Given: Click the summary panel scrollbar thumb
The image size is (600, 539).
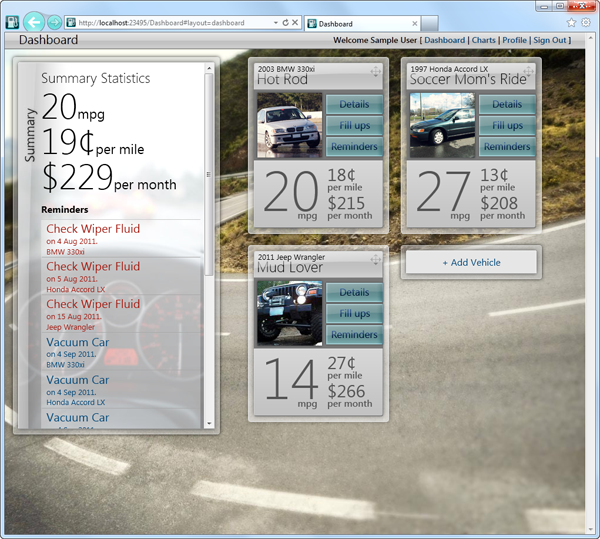Looking at the screenshot, I should click(209, 174).
